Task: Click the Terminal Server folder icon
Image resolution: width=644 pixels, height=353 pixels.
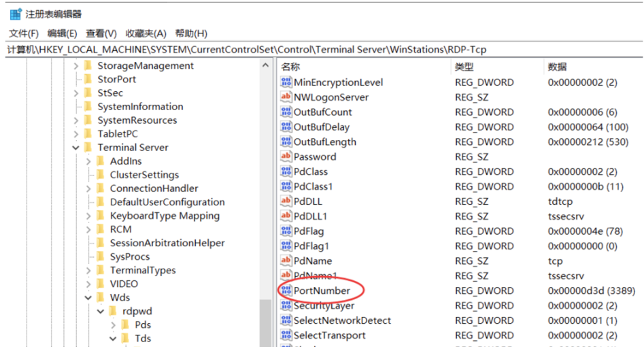Action: click(88, 148)
